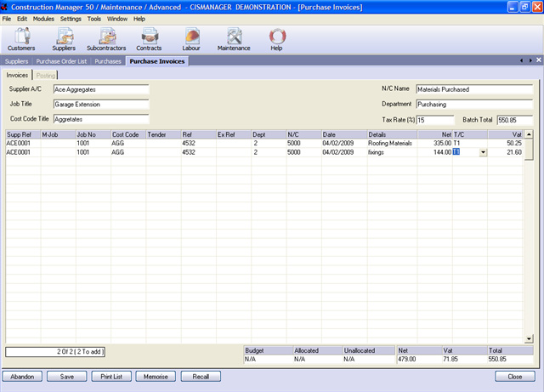Switch to the Suppliers tab
Viewport: 544px width, 392px height.
click(x=16, y=61)
